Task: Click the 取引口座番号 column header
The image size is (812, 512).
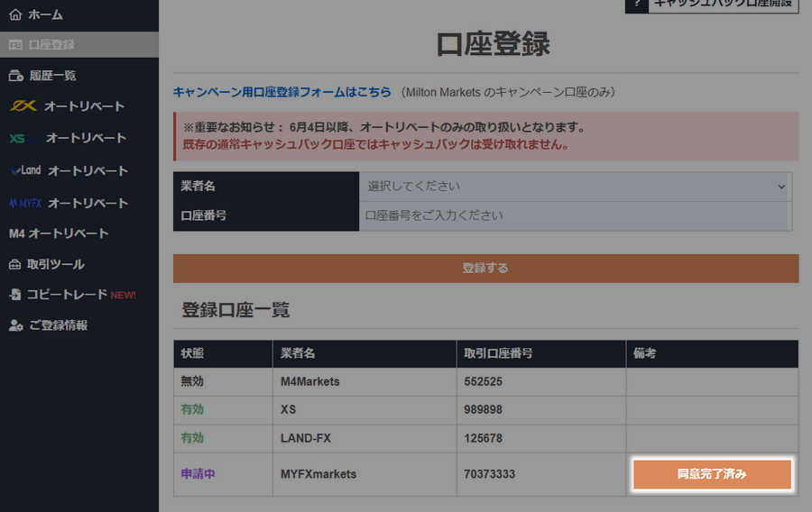Action: (x=541, y=353)
